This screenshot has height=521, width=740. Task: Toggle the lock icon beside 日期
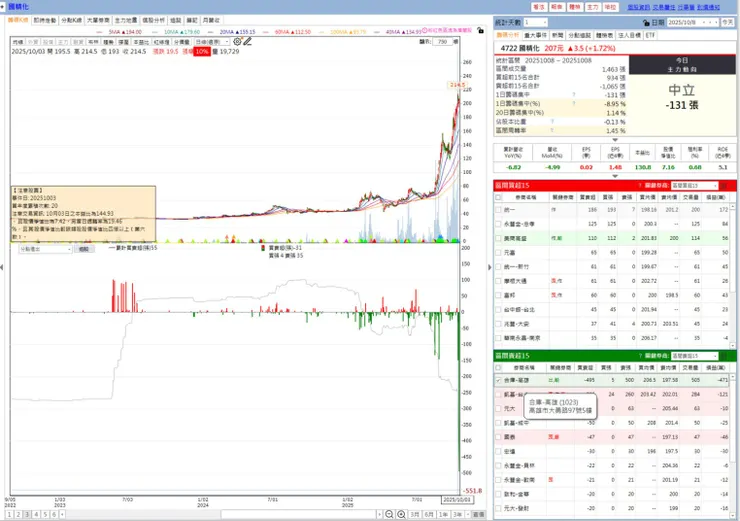pyautogui.click(x=646, y=23)
